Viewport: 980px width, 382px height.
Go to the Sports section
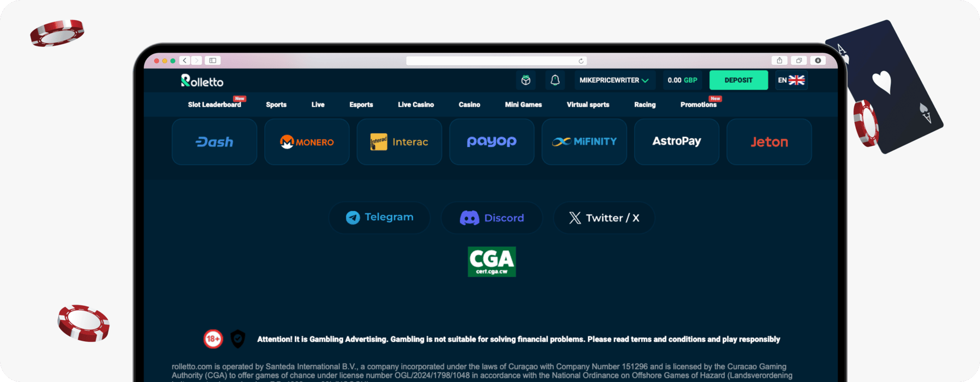276,104
